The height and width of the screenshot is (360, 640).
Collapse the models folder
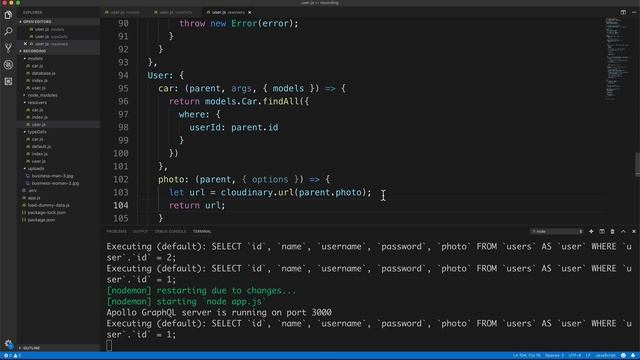point(35,58)
